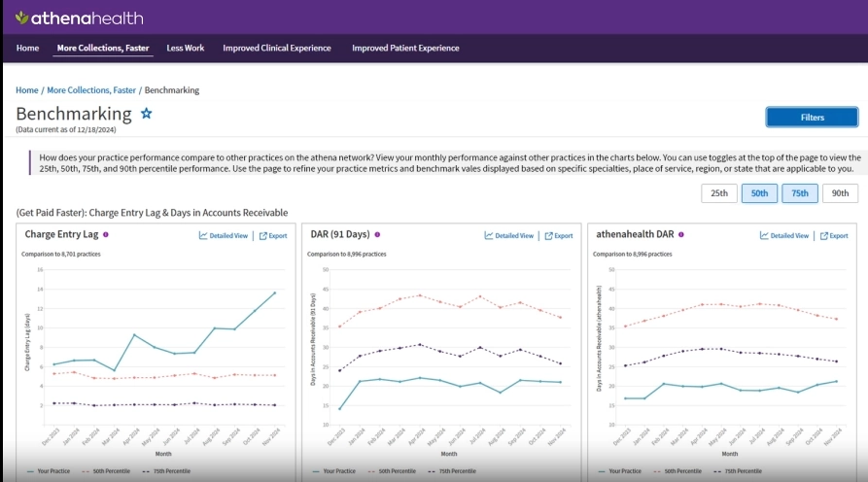Click the Benchmarking page heading
868x482 pixels.
click(x=74, y=114)
